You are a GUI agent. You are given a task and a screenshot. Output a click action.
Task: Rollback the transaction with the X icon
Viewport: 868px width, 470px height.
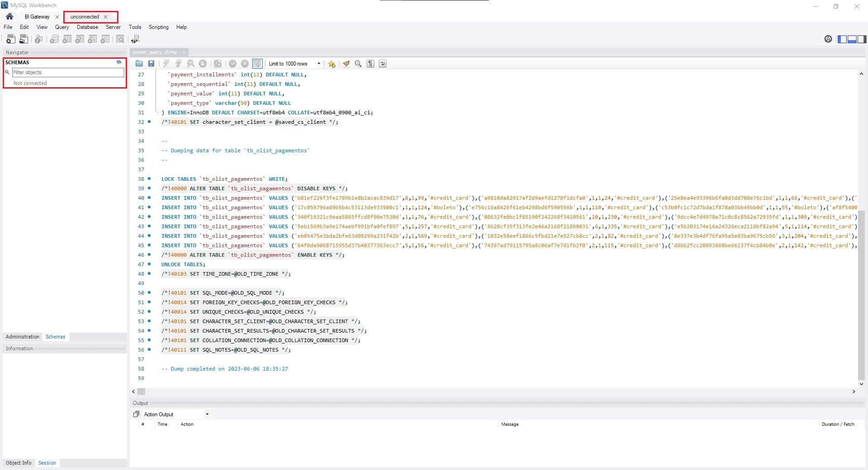[x=245, y=64]
